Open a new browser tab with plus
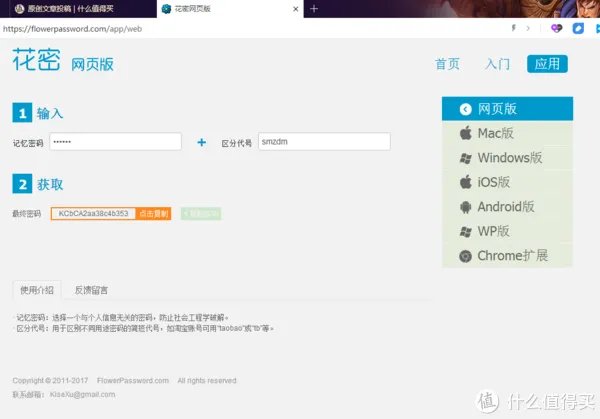600x419 pixels. coord(314,8)
